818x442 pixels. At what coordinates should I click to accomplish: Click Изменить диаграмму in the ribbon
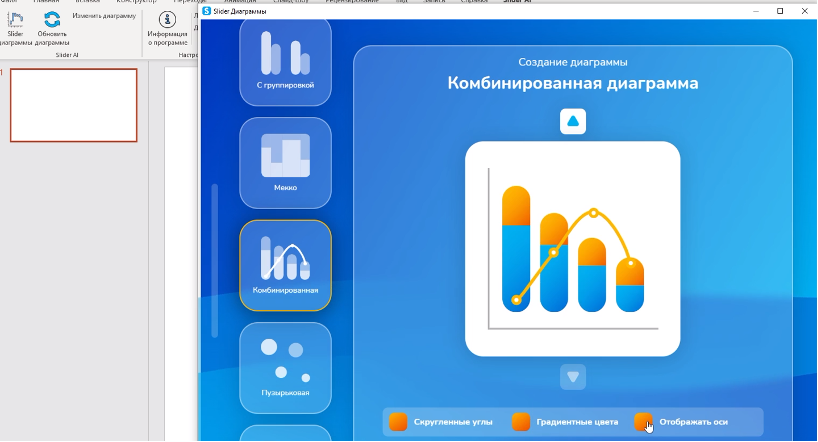[104, 16]
